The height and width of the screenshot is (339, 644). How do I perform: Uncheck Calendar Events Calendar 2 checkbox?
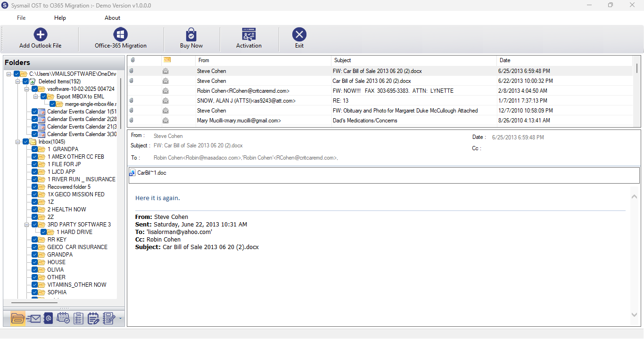(x=35, y=119)
